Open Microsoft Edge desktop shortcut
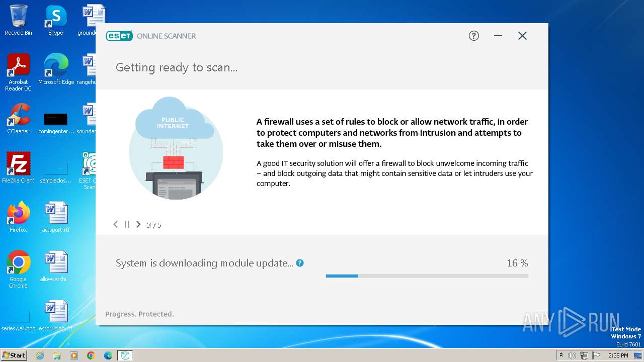Screen dimensions: 644x362 (56, 69)
